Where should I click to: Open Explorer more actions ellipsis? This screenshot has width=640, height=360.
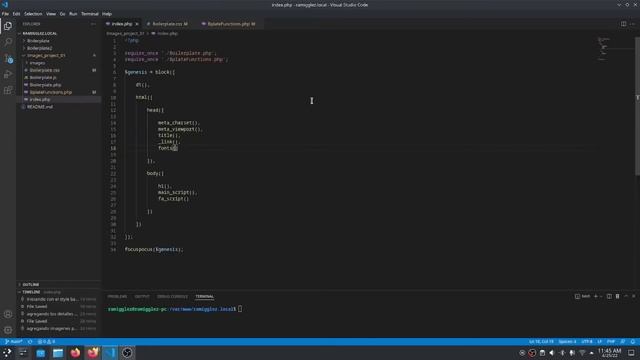tap(93, 24)
